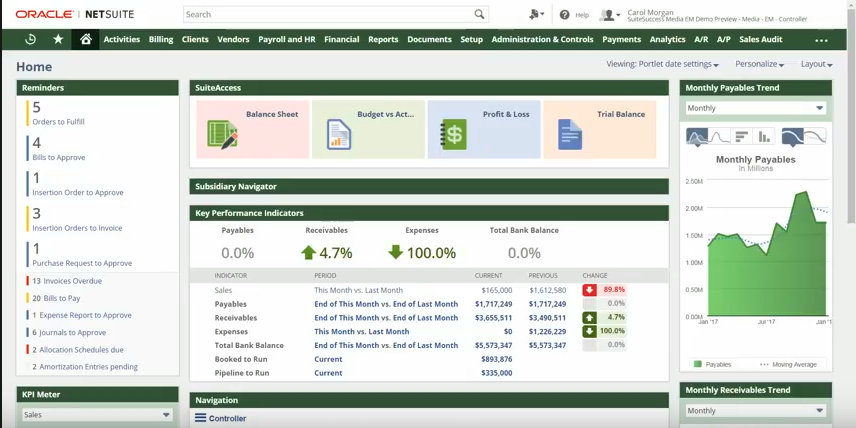Open the Budget vs Actual report icon
The image size is (856, 428).
[339, 134]
